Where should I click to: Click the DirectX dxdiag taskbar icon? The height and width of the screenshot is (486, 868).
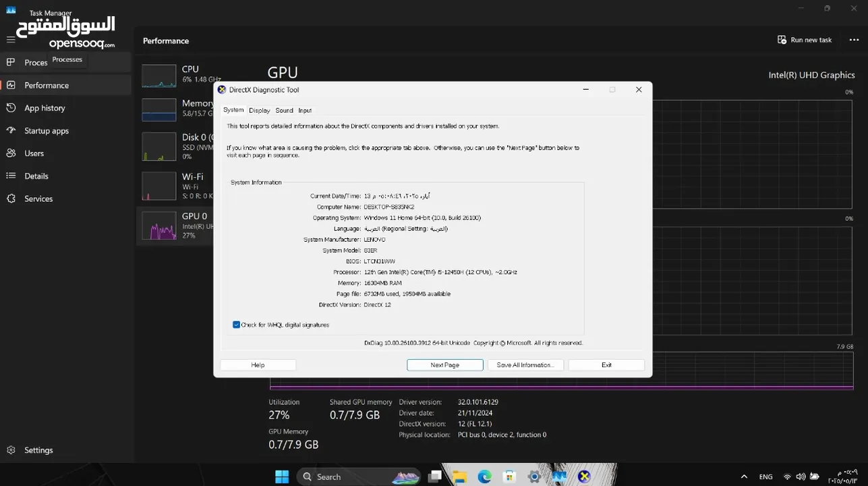pos(584,477)
